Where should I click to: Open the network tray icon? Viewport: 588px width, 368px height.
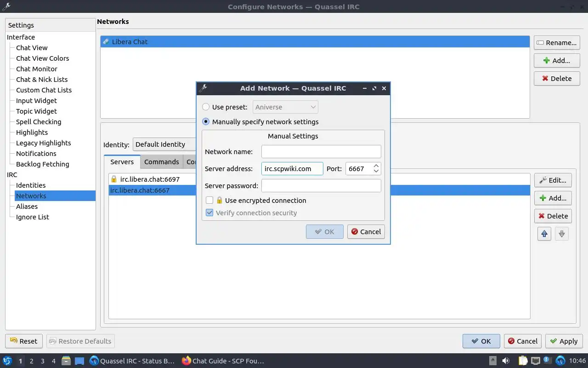click(536, 361)
